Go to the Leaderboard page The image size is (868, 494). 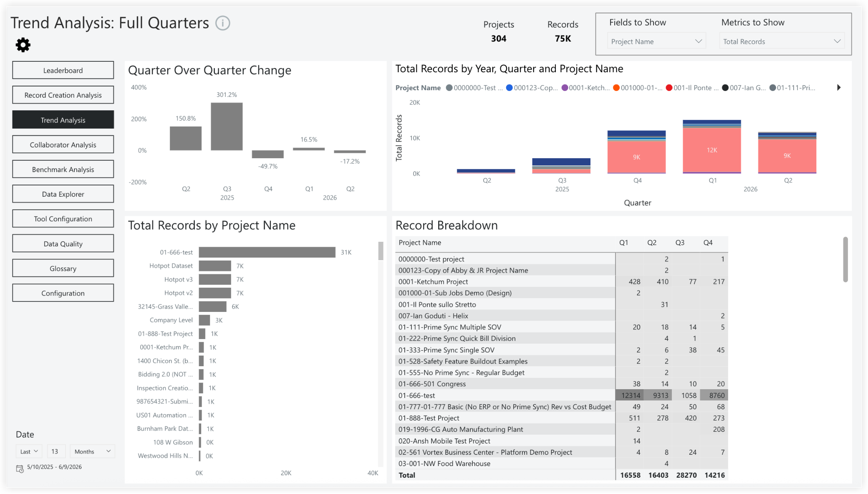[x=63, y=70]
